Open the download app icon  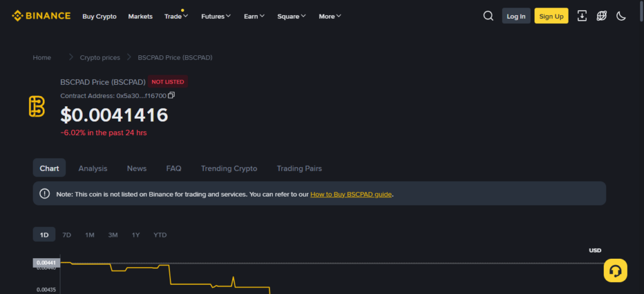[x=582, y=16]
